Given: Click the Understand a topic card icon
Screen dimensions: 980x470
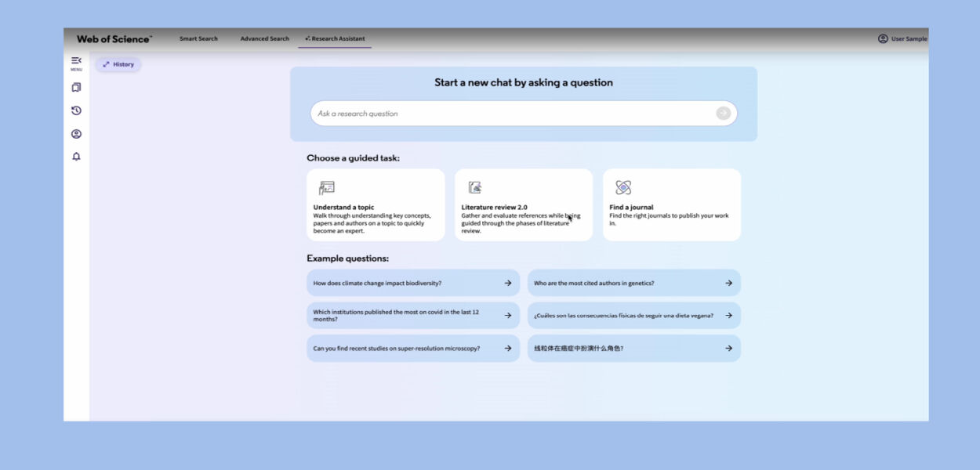Looking at the screenshot, I should click(x=326, y=188).
